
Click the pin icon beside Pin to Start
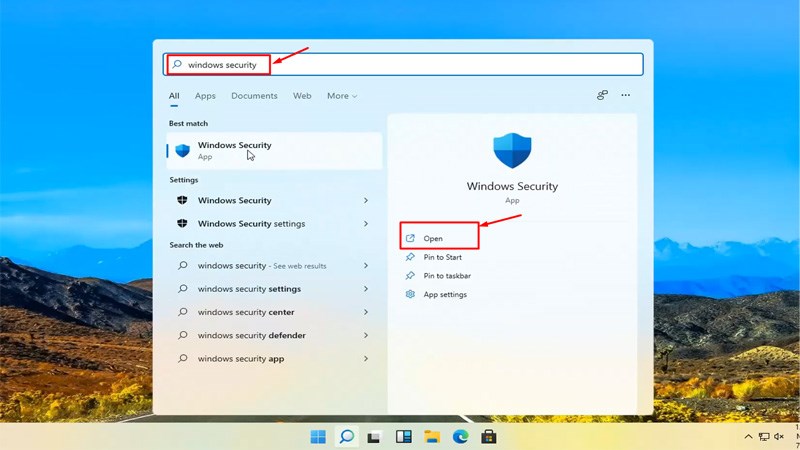coord(410,257)
